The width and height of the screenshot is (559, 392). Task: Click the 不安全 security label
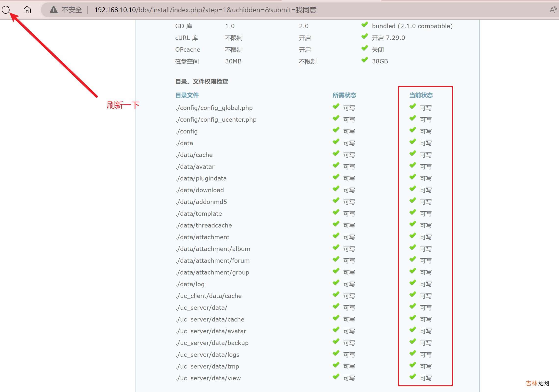click(72, 10)
